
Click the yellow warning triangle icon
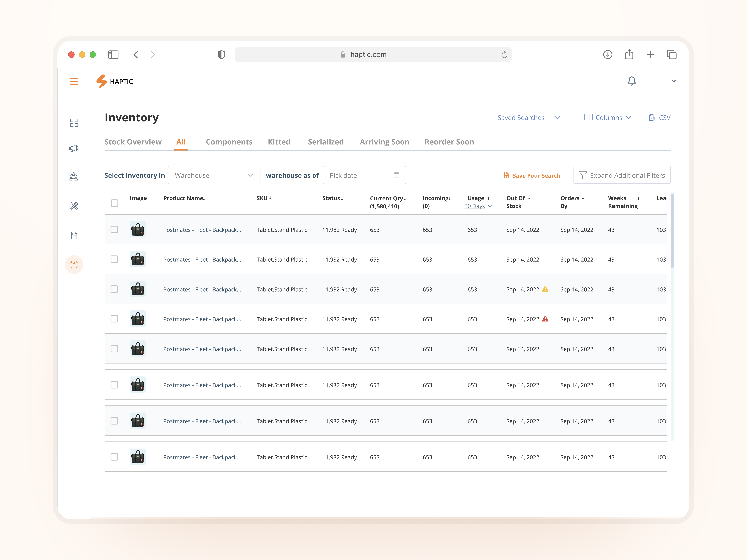[545, 289]
